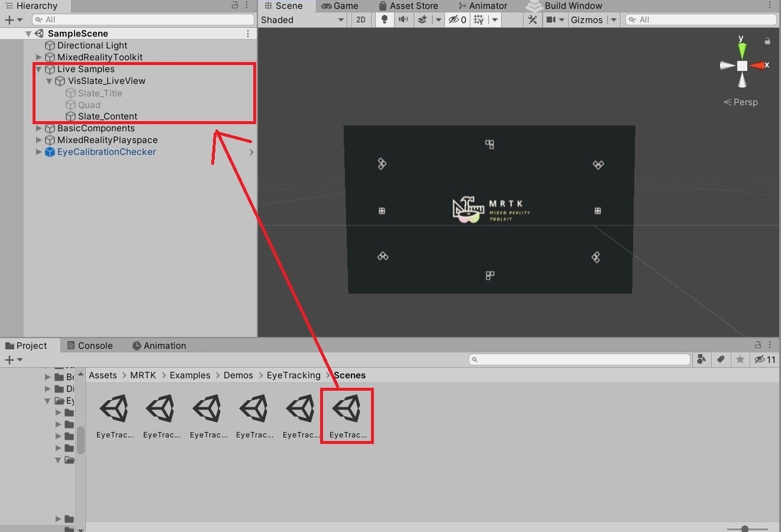Viewport: 781px width, 532px height.
Task: Open the Gizmos dropdown arrow
Action: pyautogui.click(x=613, y=20)
